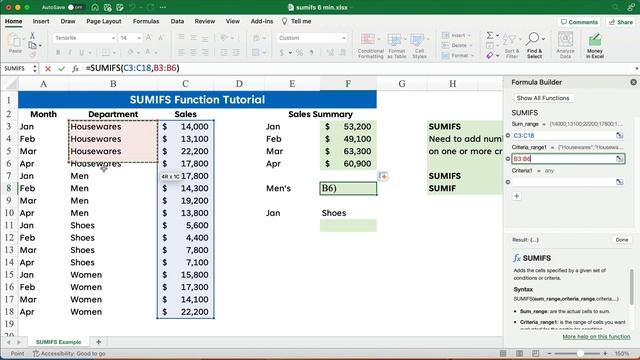Open the Page Layout ribbon tab

pyautogui.click(x=104, y=21)
